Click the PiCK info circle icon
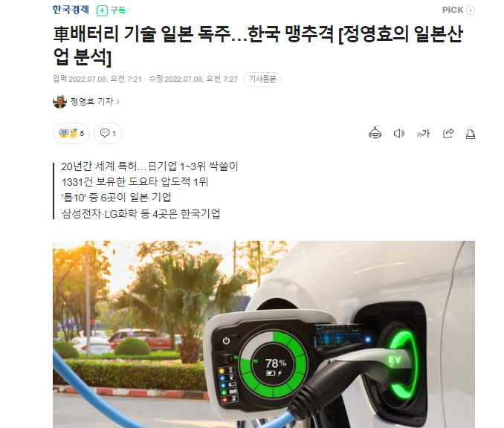 tap(471, 10)
